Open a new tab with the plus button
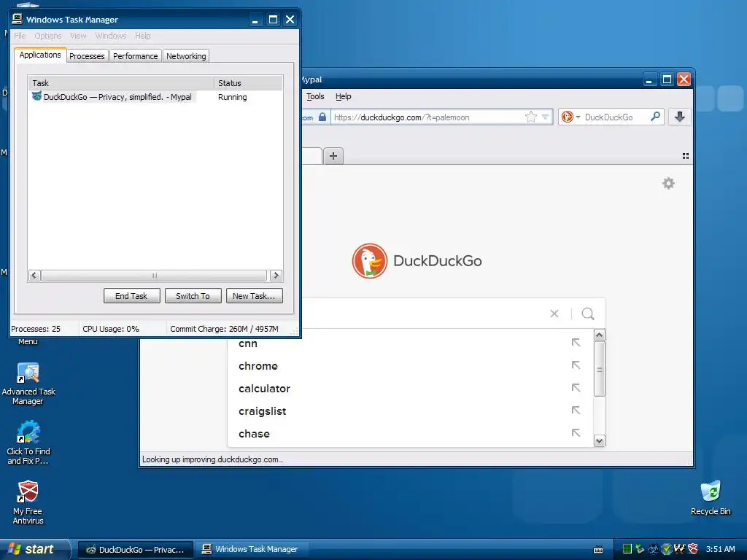The width and height of the screenshot is (747, 560). pos(333,156)
